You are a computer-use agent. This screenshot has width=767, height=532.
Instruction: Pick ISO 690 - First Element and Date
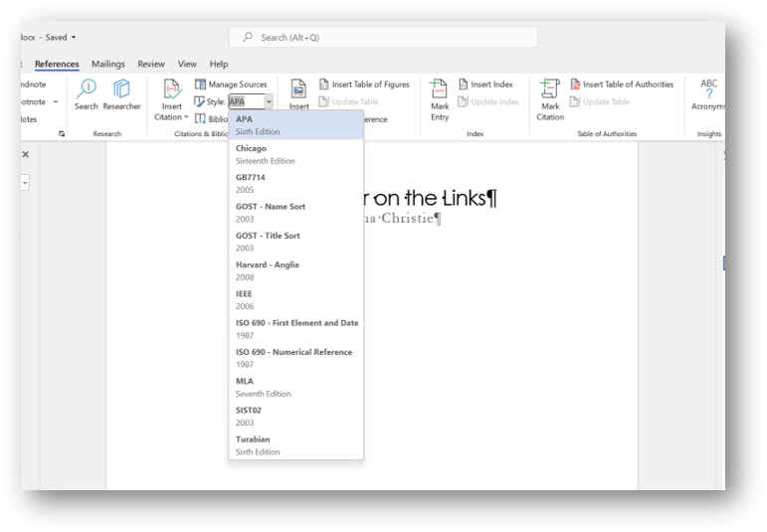[x=295, y=329]
